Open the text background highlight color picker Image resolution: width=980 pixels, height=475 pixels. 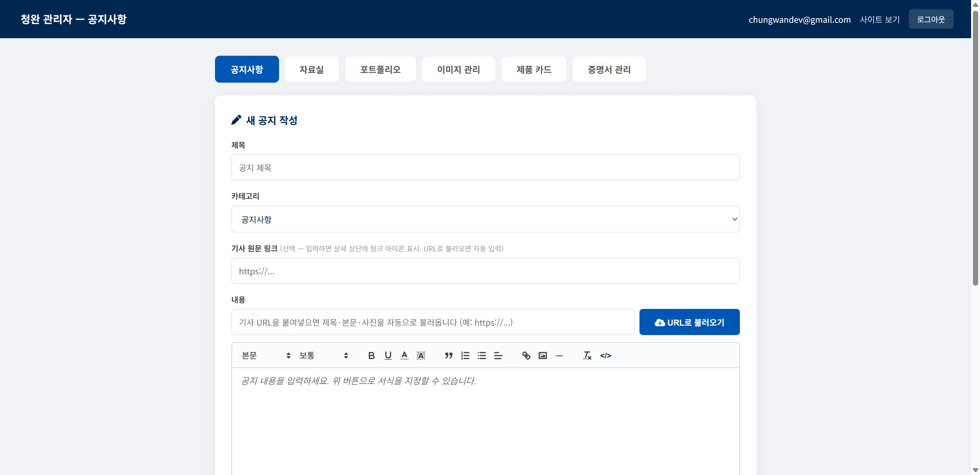pos(421,355)
